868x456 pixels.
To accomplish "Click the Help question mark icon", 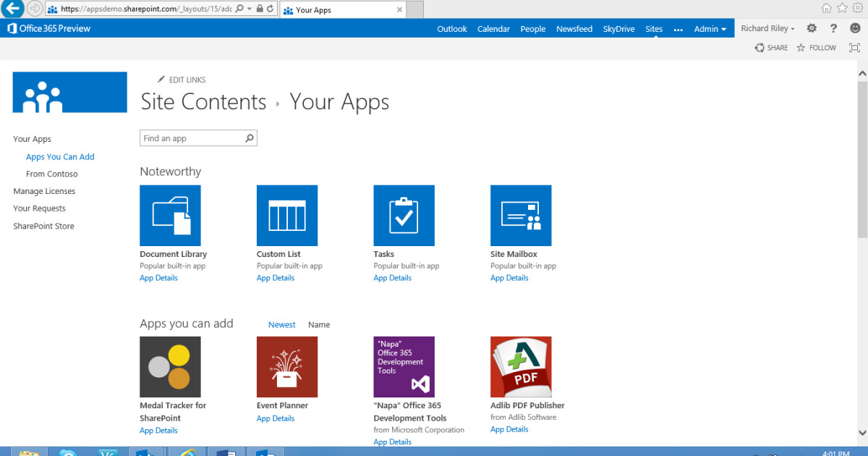I will [x=833, y=28].
